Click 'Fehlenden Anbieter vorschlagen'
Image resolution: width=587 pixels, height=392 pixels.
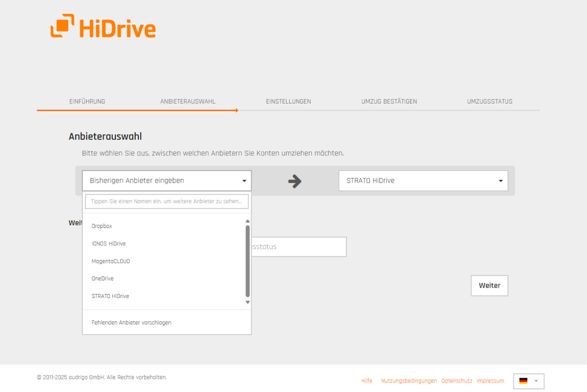[x=131, y=322]
